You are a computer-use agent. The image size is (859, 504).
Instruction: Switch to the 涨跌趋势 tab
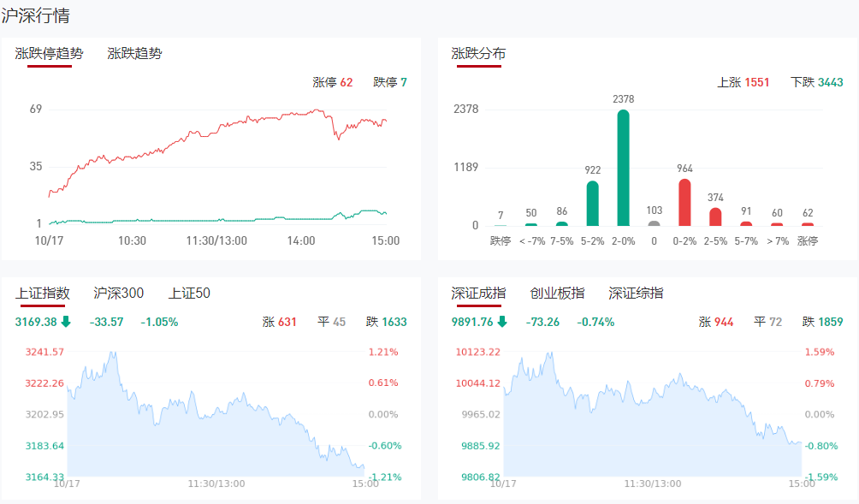[x=134, y=53]
